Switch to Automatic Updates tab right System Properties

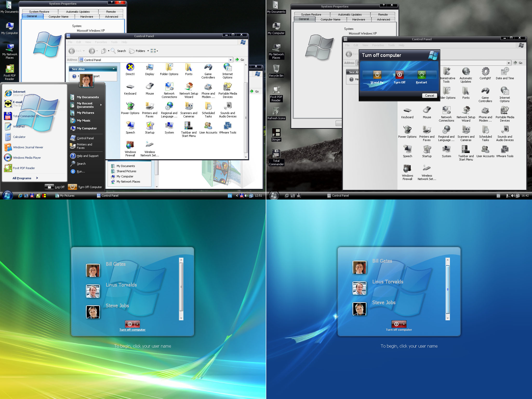pyautogui.click(x=350, y=15)
